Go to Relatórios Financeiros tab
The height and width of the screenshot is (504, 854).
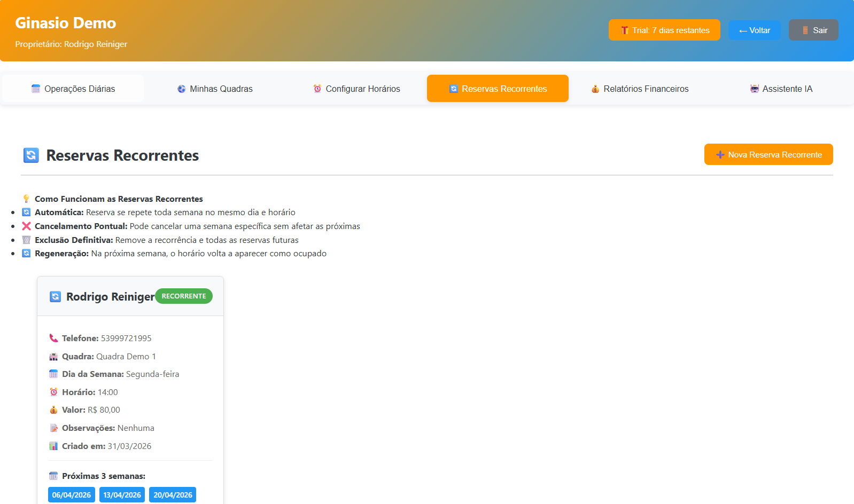click(x=640, y=89)
